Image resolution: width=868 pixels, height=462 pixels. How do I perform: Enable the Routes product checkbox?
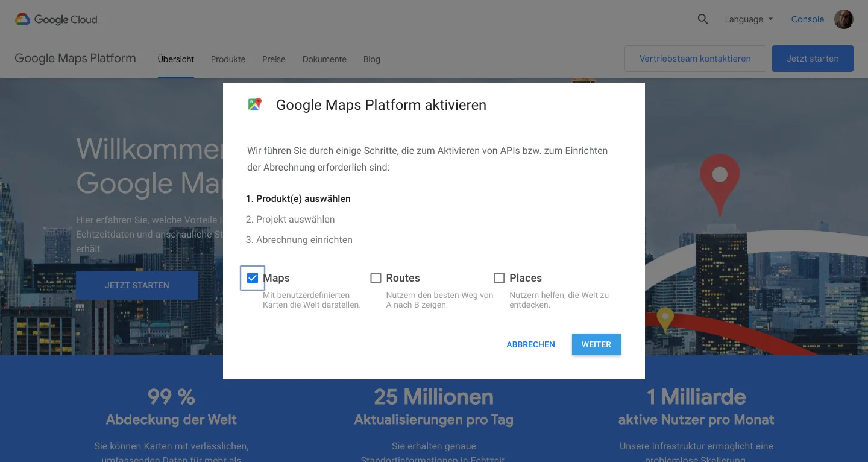(376, 278)
